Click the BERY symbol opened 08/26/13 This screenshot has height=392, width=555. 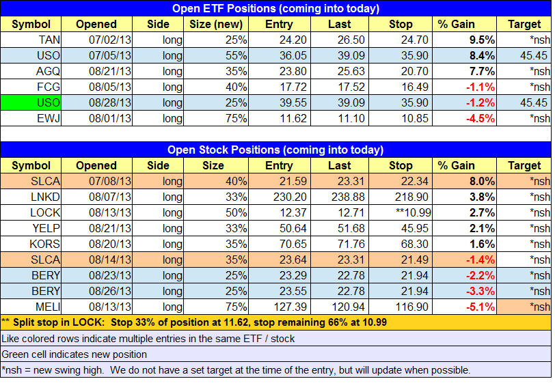(31, 291)
